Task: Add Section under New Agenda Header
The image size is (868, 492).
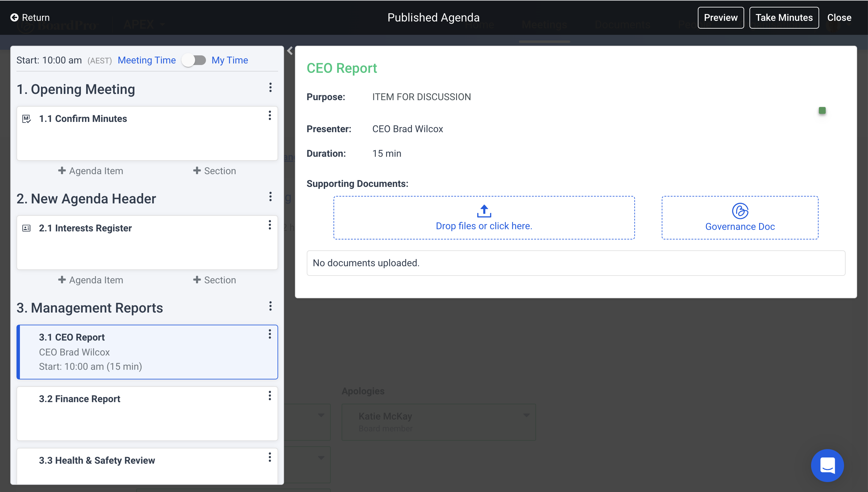Action: tap(214, 280)
